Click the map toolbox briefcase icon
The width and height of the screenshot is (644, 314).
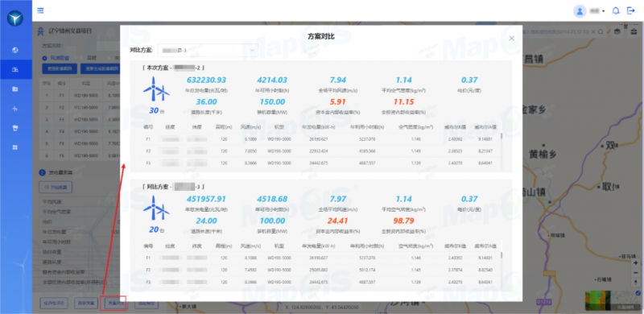[x=634, y=31]
